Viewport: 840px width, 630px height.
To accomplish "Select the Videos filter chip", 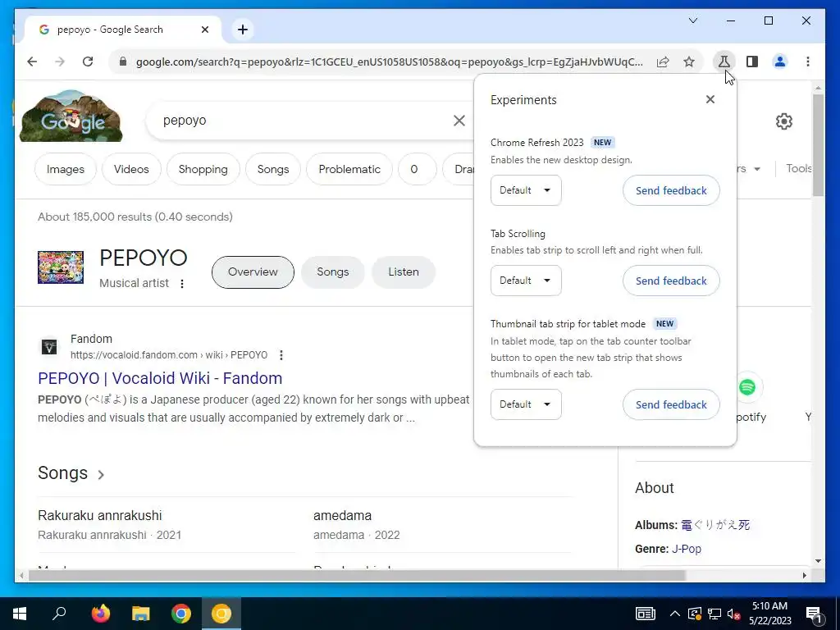I will [x=131, y=169].
